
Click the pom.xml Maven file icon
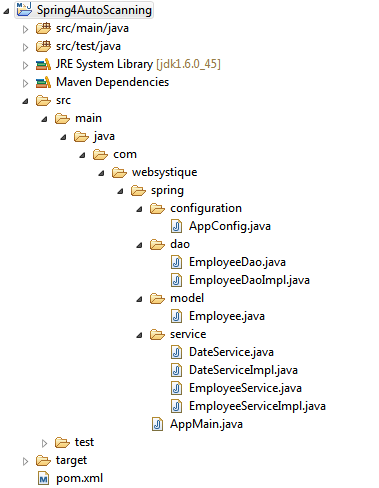click(43, 479)
